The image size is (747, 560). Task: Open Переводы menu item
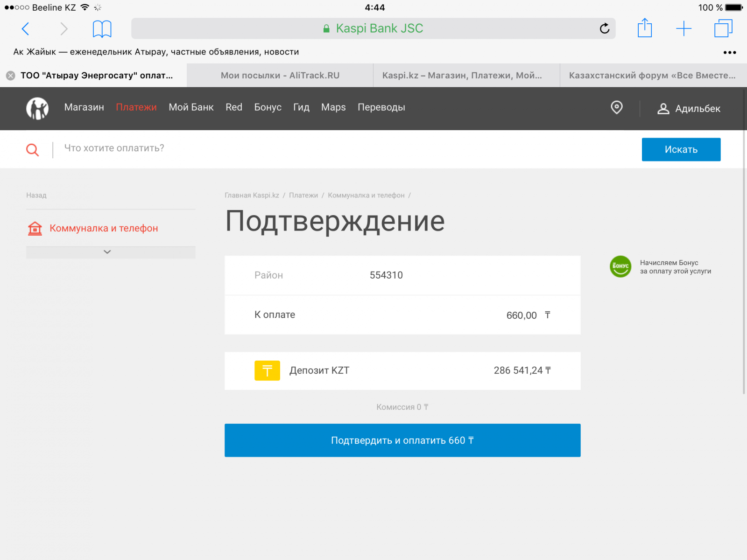click(381, 107)
